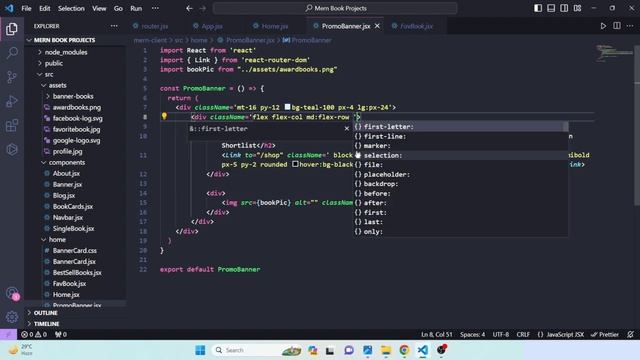The width and height of the screenshot is (640, 360).
Task: Toggle the bottom panel visibility
Action: tap(551, 8)
